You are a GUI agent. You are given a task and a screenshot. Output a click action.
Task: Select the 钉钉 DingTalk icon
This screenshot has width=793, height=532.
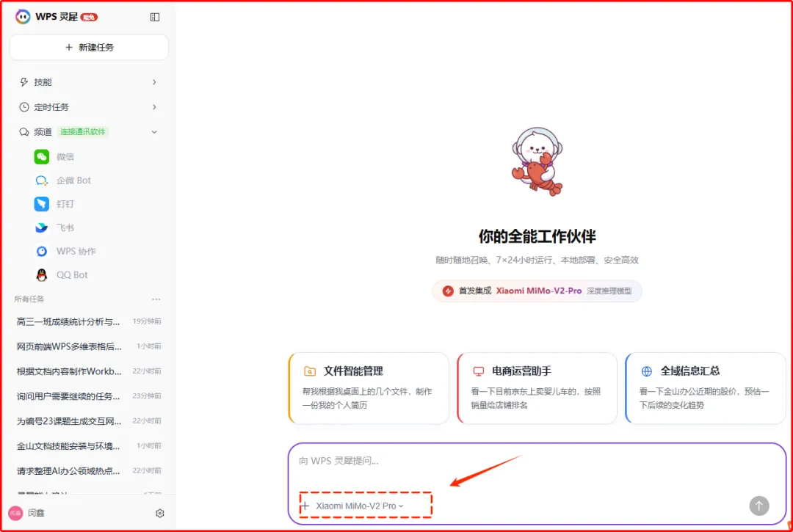41,204
